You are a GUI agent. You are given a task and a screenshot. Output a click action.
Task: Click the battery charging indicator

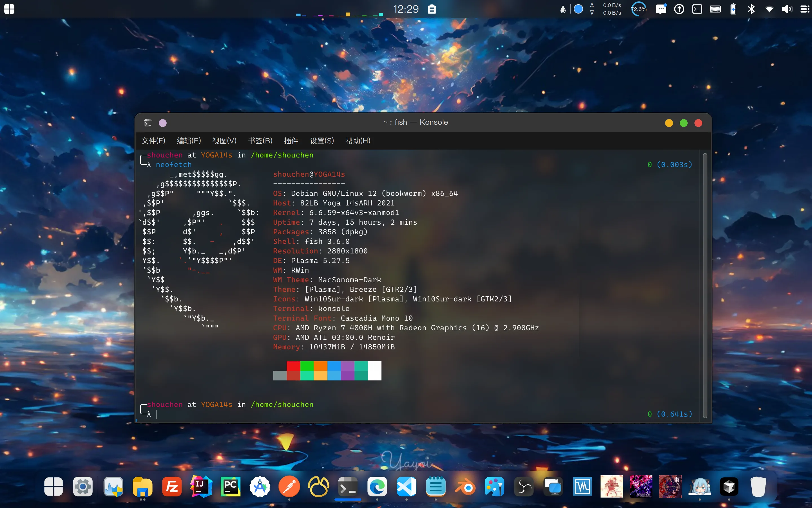pos(733,9)
